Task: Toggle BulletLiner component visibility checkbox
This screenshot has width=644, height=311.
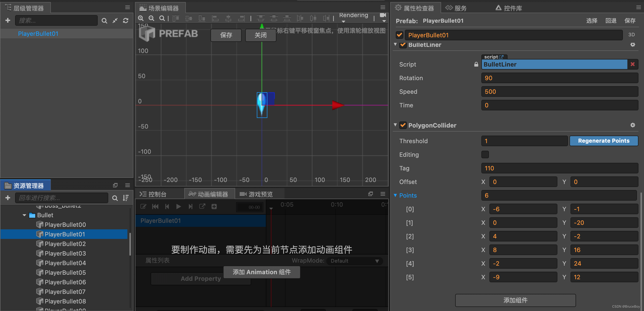Action: click(403, 45)
